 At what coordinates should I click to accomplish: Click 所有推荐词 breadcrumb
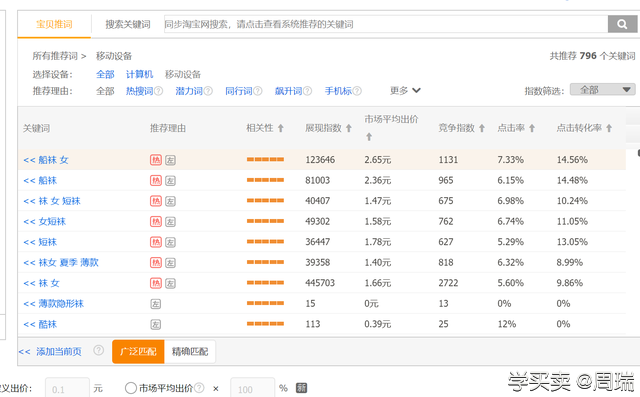click(55, 56)
